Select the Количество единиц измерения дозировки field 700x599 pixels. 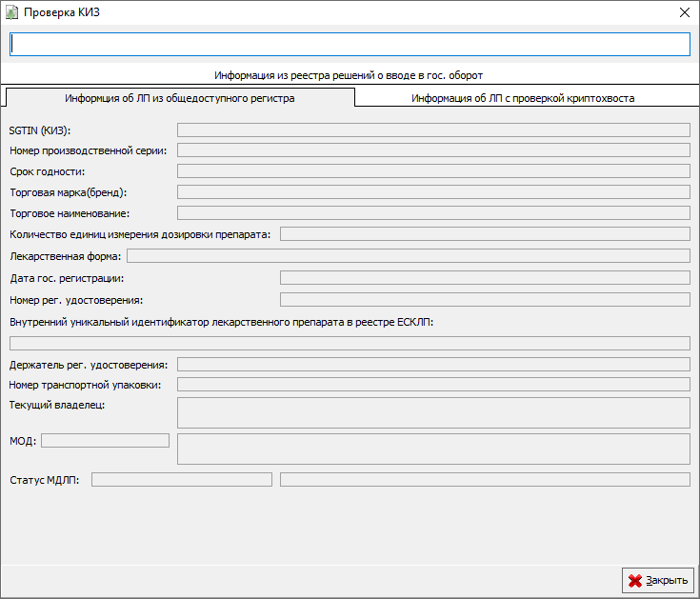[485, 234]
